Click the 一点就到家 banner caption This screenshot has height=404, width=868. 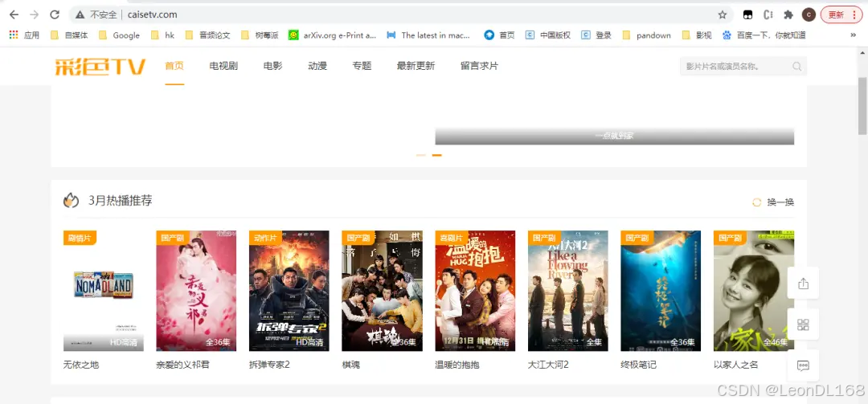coord(615,136)
